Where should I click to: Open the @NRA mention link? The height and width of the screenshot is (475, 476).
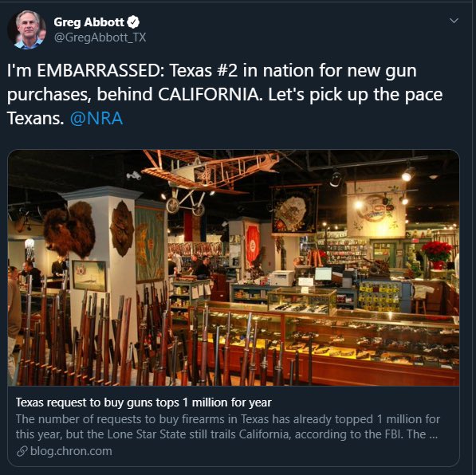(96, 118)
